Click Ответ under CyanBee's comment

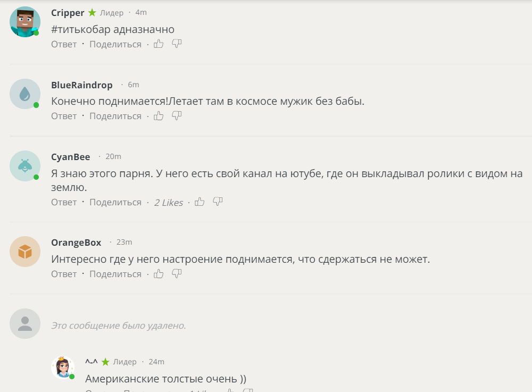click(64, 202)
